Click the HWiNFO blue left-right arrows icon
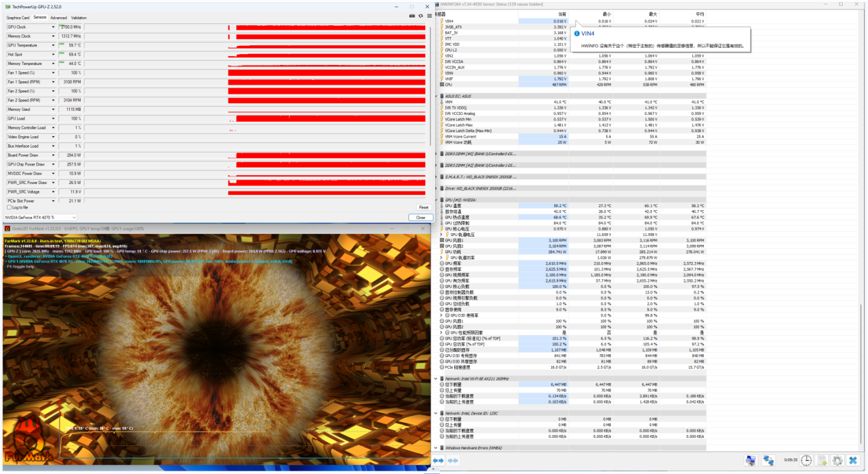 point(438,461)
